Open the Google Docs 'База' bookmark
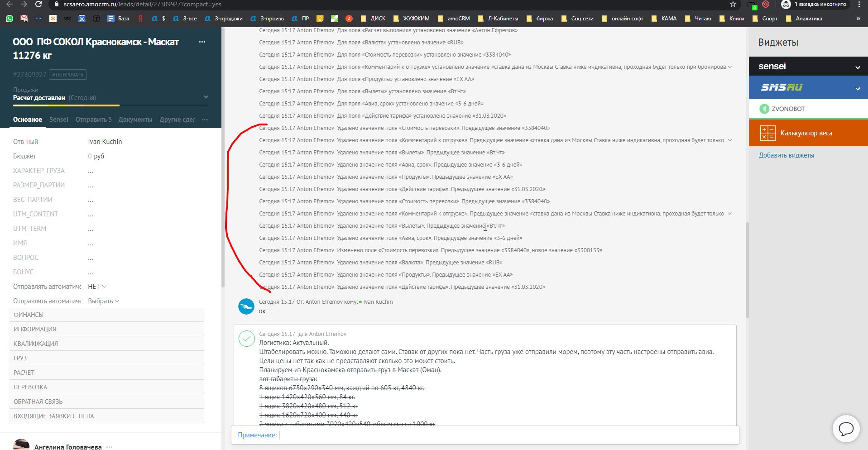 point(118,19)
